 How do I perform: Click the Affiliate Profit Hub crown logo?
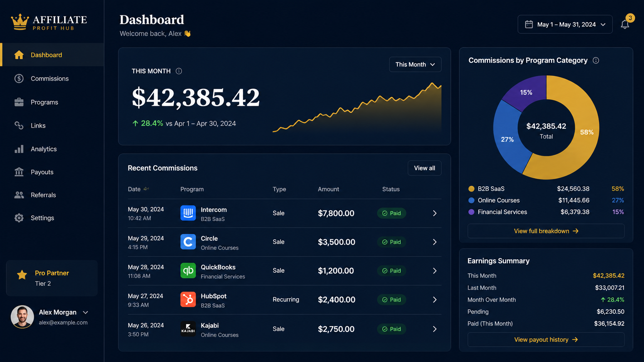tap(20, 22)
